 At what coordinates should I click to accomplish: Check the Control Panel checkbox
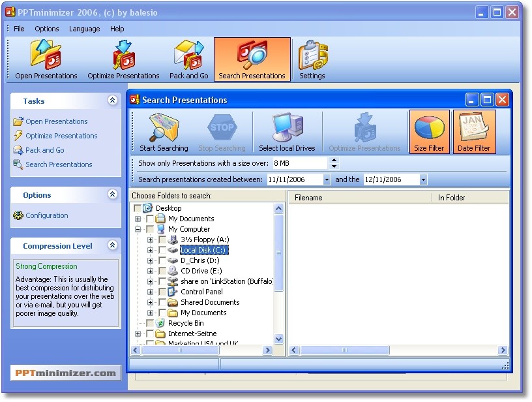pyautogui.click(x=162, y=292)
